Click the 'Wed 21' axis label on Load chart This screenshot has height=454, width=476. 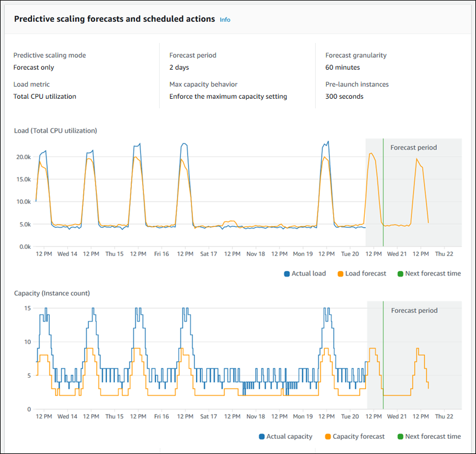397,254
